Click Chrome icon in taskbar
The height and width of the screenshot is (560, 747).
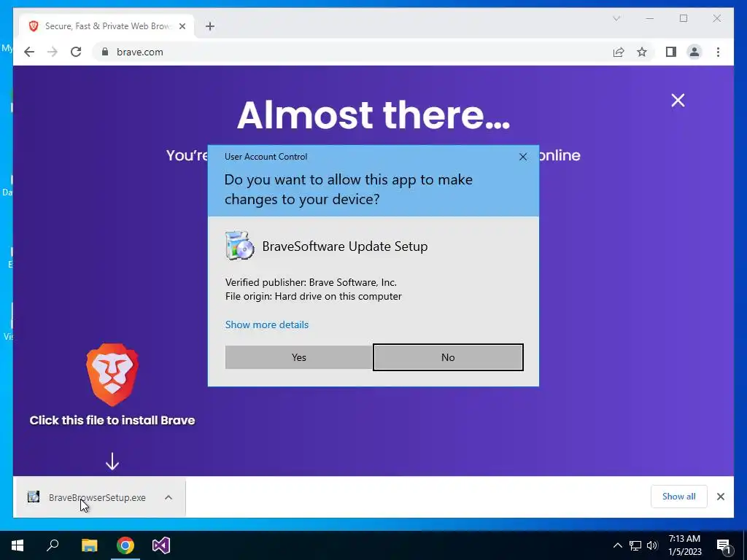point(125,545)
